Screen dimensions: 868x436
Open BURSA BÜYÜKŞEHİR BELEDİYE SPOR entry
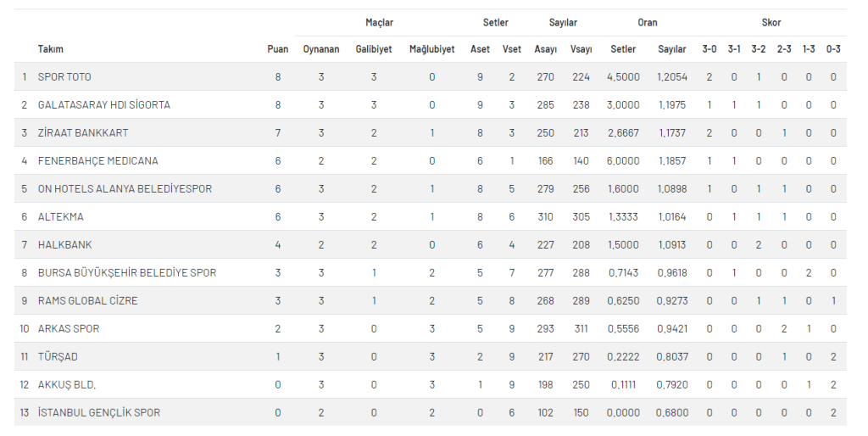coord(127,273)
